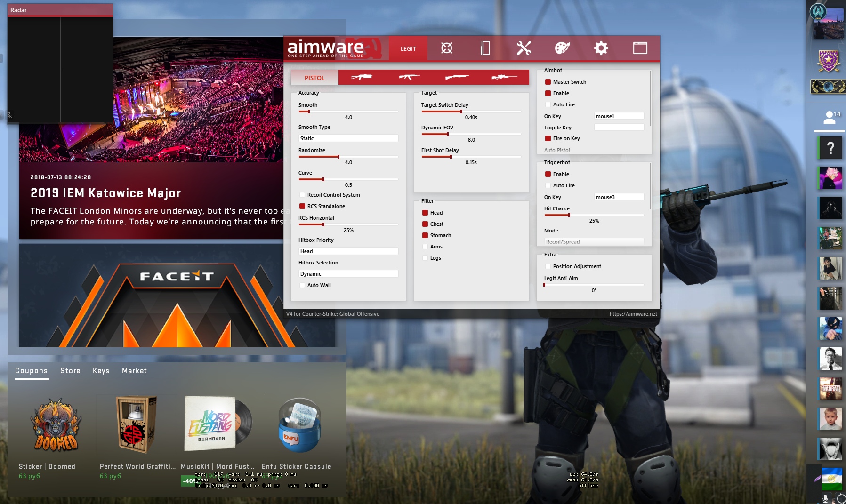Select the shotgun weapon icon tab
This screenshot has height=504, width=846.
point(457,77)
